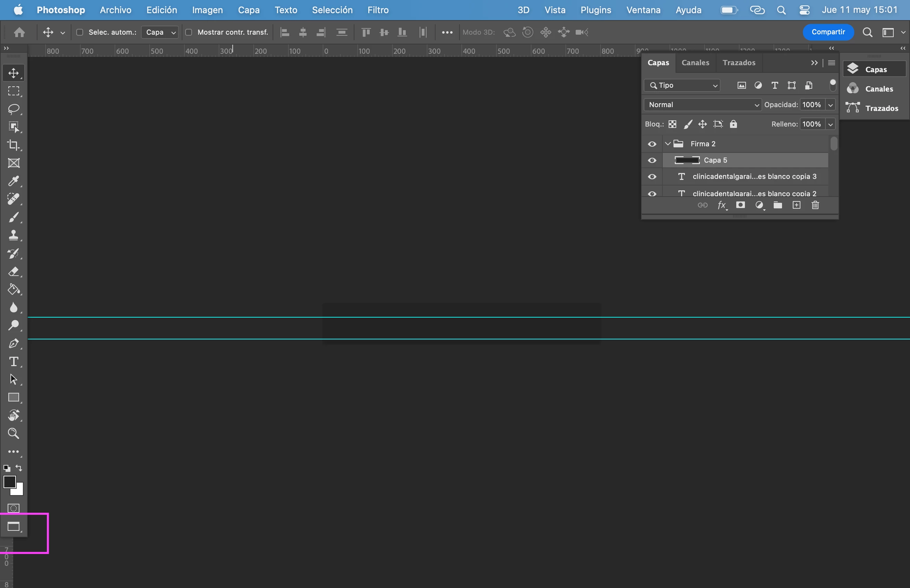Image resolution: width=910 pixels, height=588 pixels.
Task: Add a layer mask using panel icon
Action: click(740, 205)
